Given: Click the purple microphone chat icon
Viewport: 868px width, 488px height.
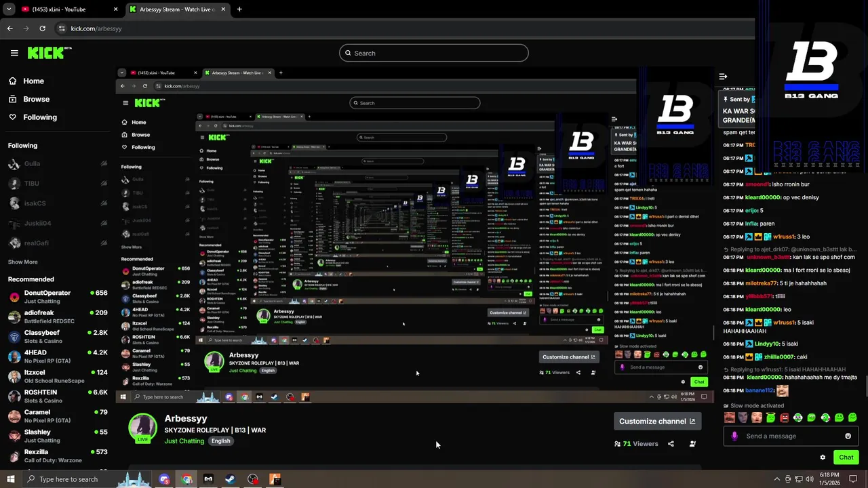Looking at the screenshot, I should [734, 436].
